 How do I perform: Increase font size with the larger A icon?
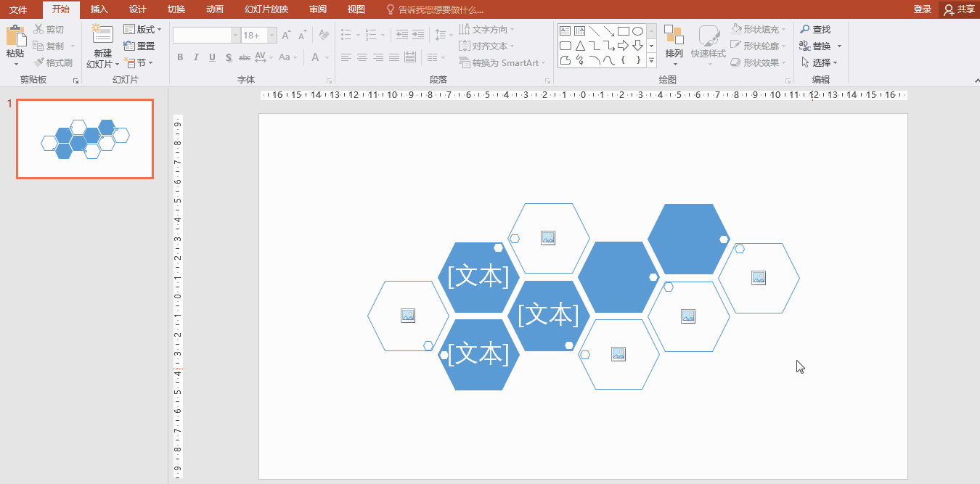pyautogui.click(x=286, y=36)
